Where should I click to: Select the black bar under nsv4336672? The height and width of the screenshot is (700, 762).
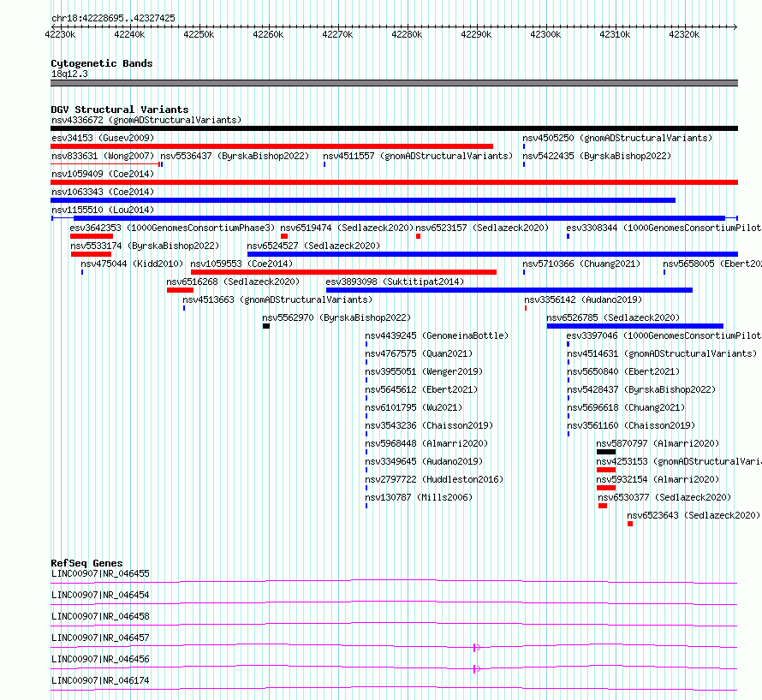(394, 128)
